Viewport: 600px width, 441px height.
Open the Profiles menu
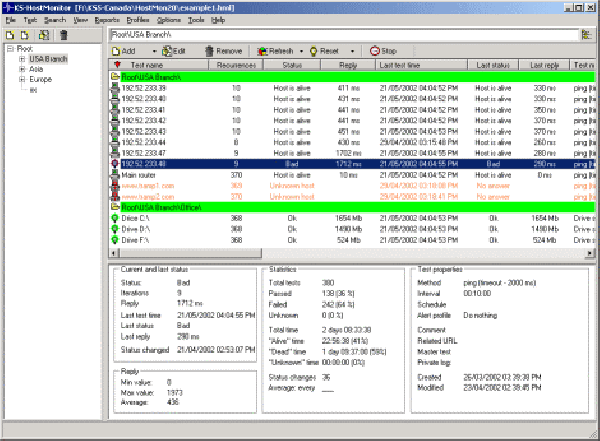point(137,20)
